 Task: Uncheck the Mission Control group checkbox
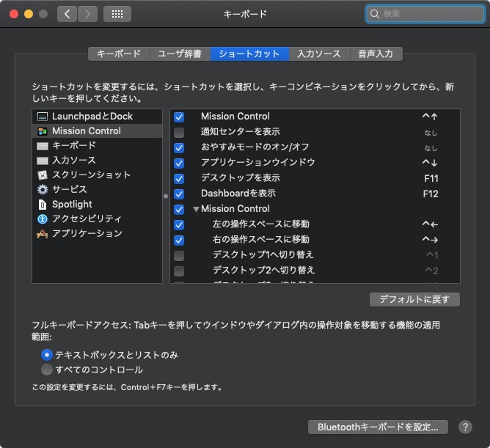[179, 209]
